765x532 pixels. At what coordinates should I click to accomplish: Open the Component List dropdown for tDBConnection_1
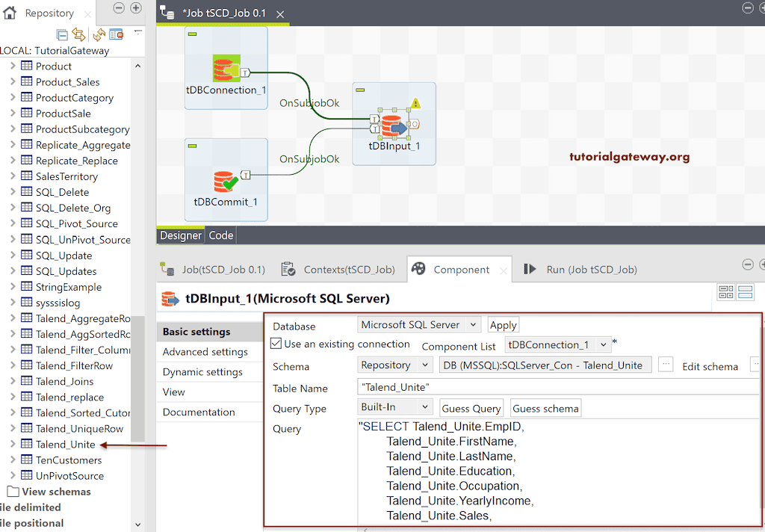coord(557,344)
